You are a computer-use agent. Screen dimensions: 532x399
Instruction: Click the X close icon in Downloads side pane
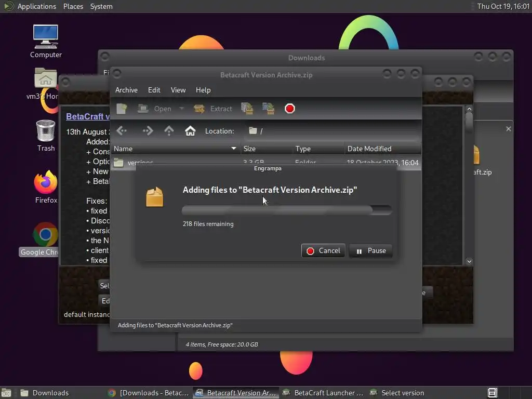point(508,129)
